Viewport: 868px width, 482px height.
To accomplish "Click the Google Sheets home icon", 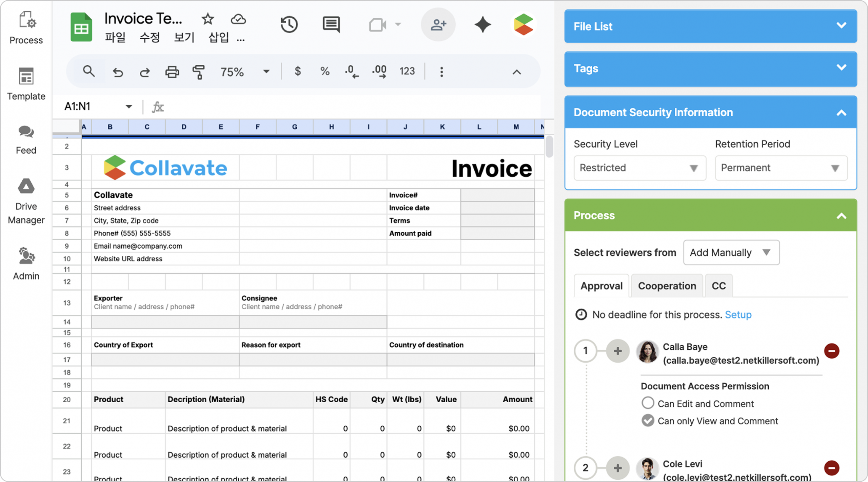I will coord(81,27).
